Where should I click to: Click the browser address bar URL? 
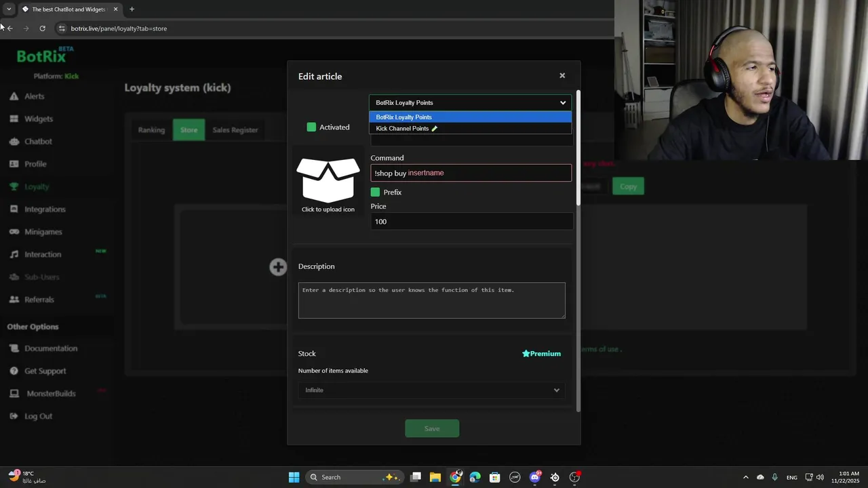pos(119,28)
